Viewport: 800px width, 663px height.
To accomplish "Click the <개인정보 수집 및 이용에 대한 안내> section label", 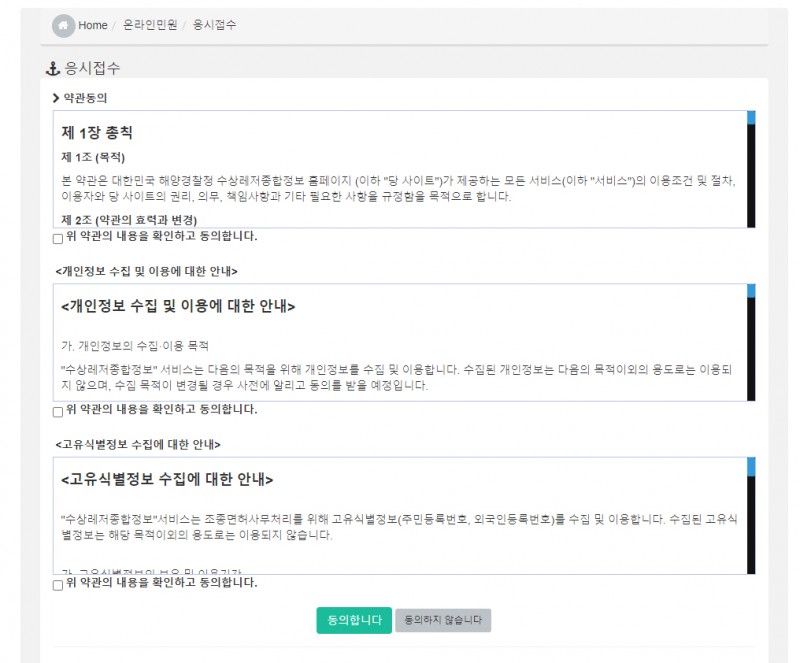I will [147, 271].
